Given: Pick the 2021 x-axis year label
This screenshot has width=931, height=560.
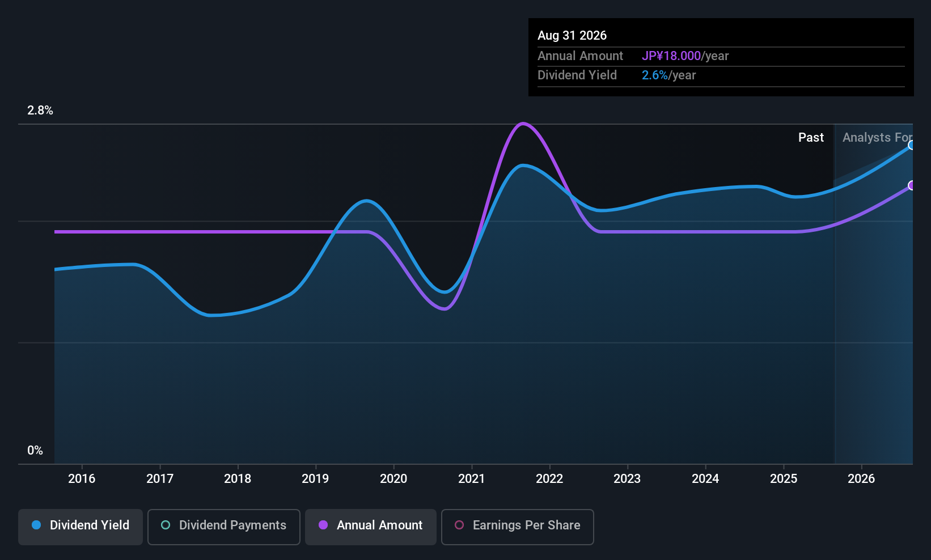Looking at the screenshot, I should point(471,478).
